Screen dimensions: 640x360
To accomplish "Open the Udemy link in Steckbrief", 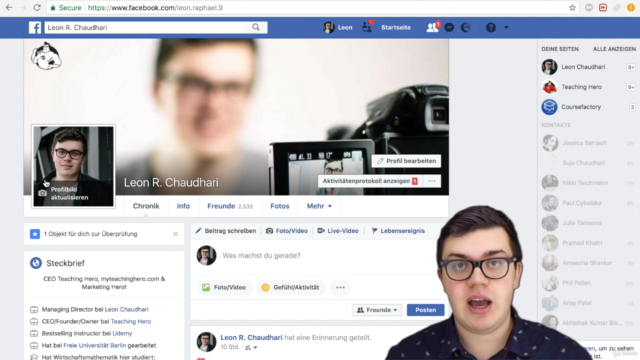I will (122, 333).
